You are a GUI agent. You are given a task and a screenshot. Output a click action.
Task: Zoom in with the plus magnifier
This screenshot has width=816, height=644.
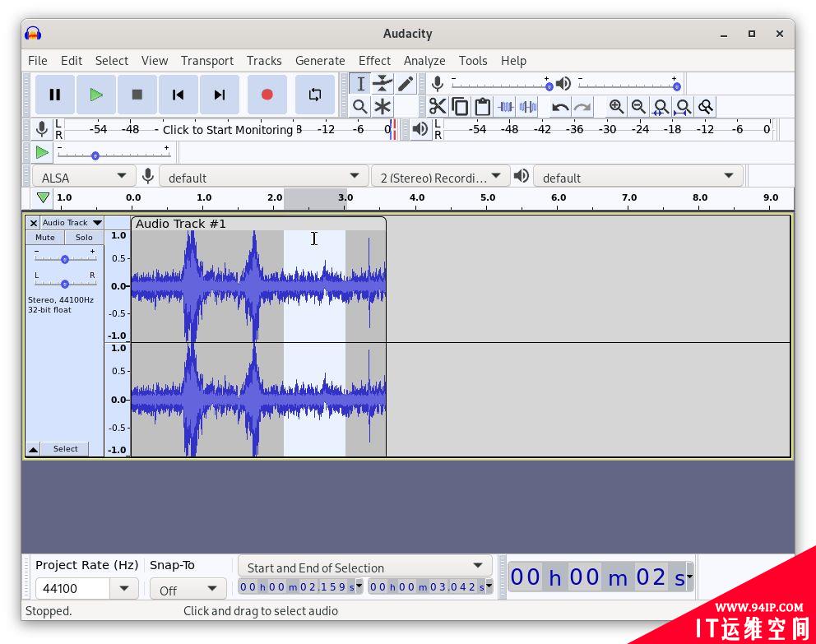click(616, 107)
